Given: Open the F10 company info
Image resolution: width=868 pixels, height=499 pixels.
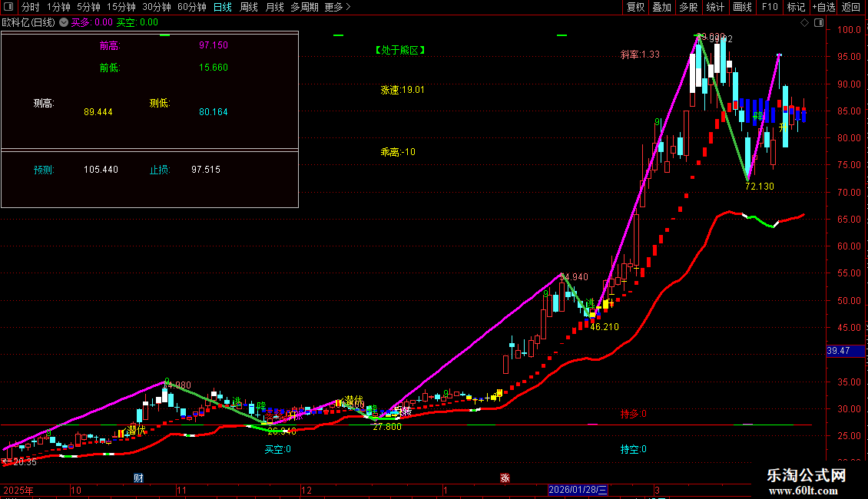Looking at the screenshot, I should click(x=770, y=7).
